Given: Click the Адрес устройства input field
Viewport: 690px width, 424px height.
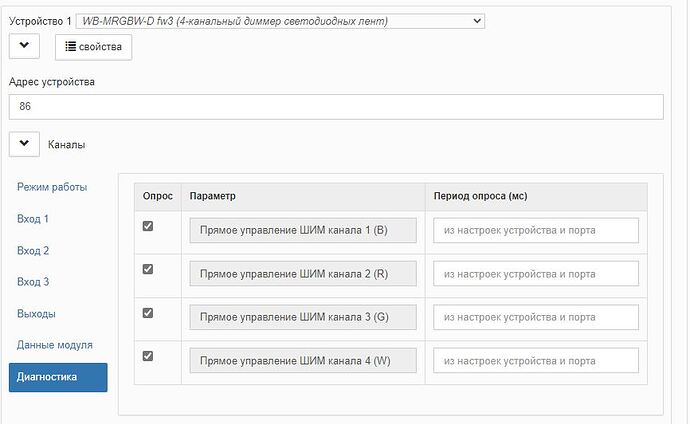Looking at the screenshot, I should tap(336, 106).
